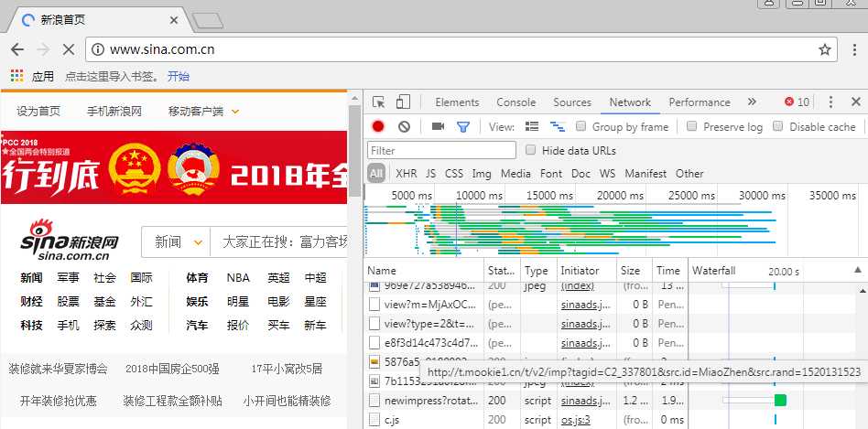
Task: Filter requests by Manifest
Action: pos(646,174)
